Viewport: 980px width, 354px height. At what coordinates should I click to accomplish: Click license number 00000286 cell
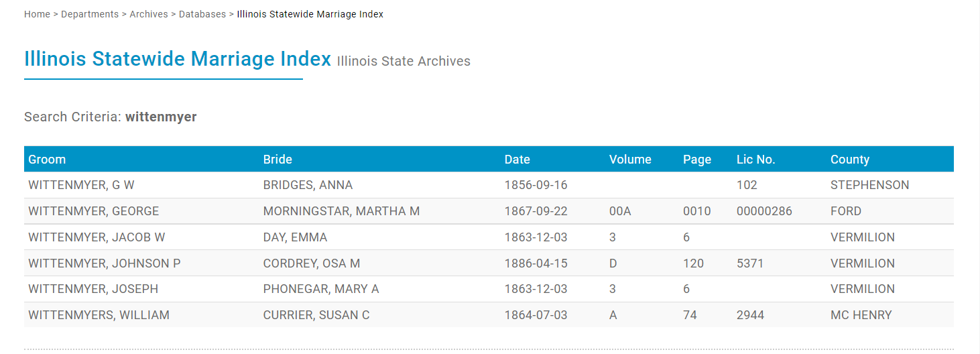pyautogui.click(x=764, y=211)
